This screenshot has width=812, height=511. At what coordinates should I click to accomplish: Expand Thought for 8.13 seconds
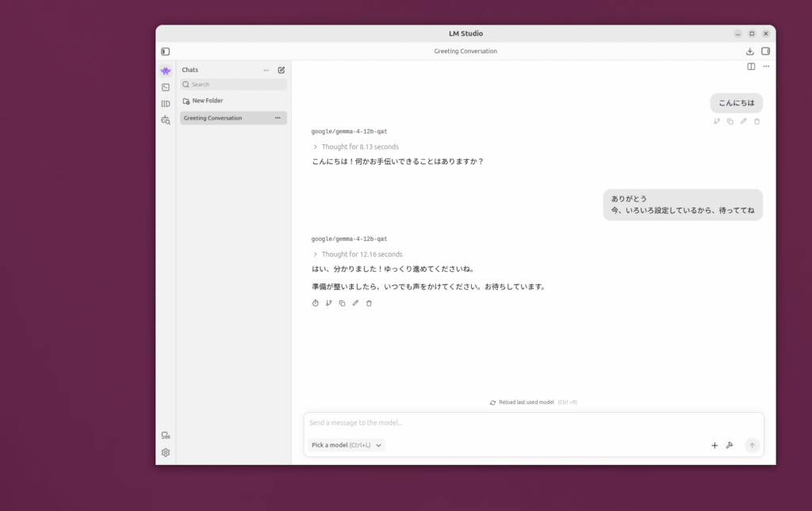point(356,147)
